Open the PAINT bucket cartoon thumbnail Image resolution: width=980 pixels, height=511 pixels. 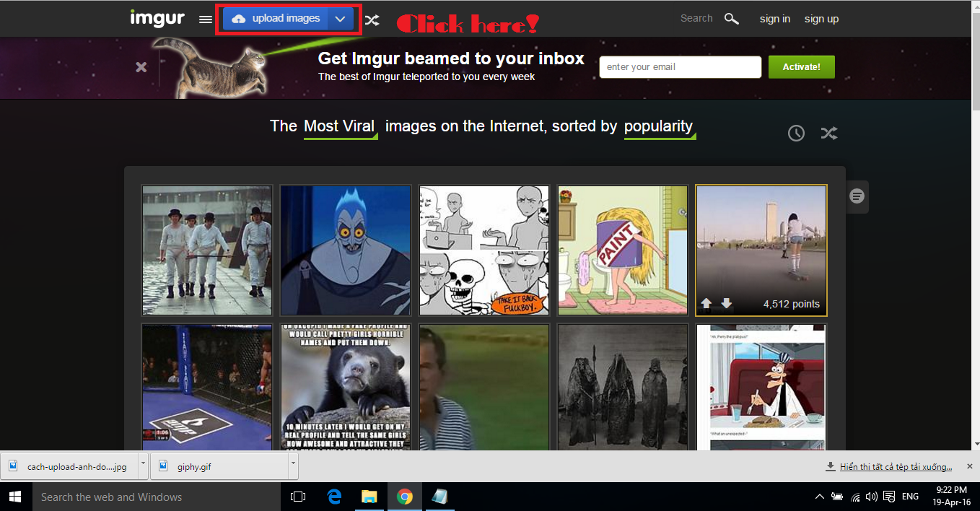click(623, 250)
